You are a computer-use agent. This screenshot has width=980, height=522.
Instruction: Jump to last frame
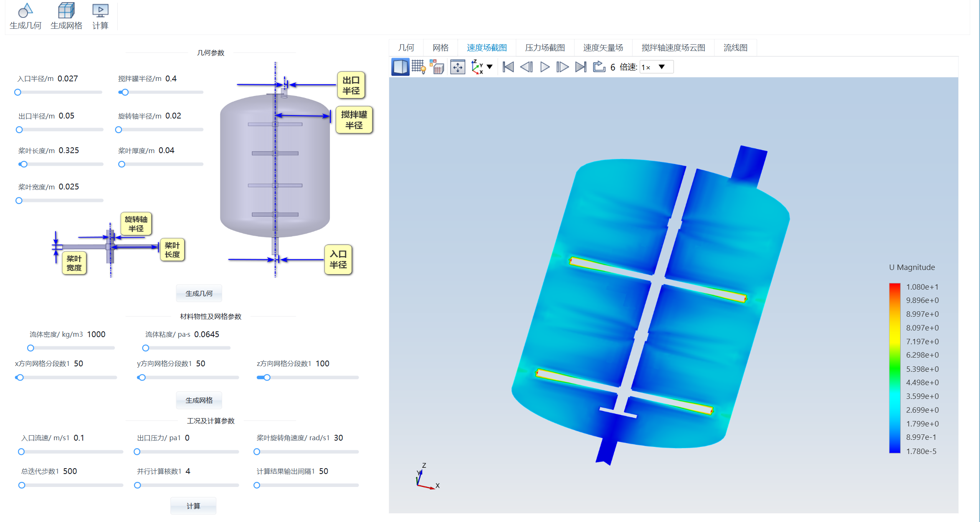581,67
